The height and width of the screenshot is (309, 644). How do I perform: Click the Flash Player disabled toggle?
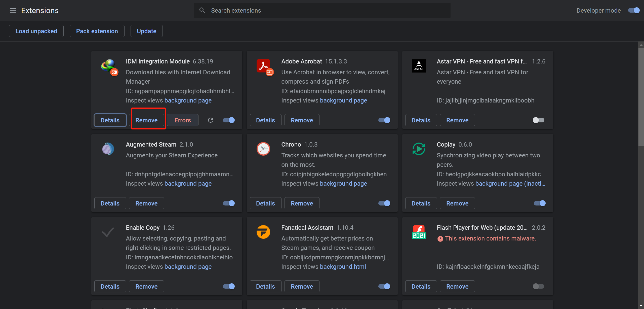pyautogui.click(x=538, y=286)
